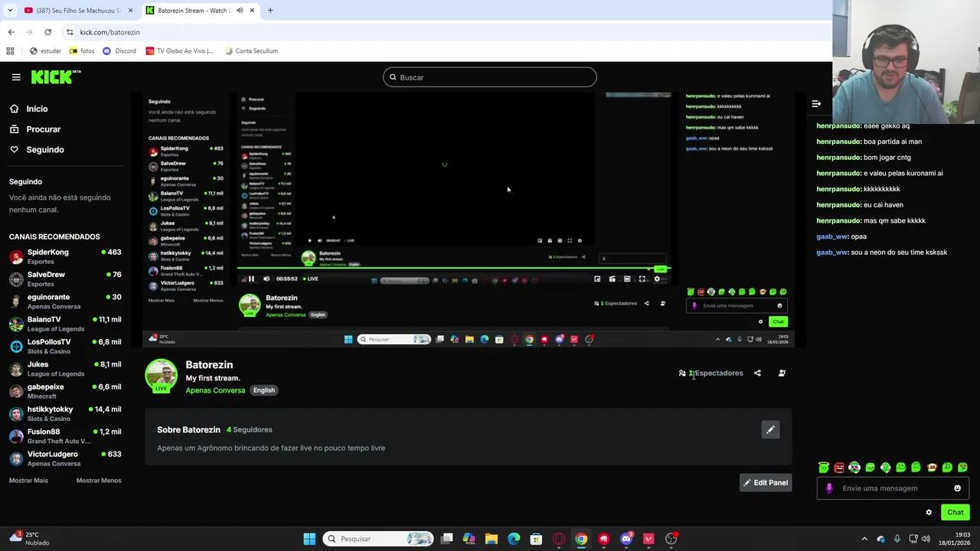Edit the Sobre Batorezin pencil icon
This screenshot has height=551, width=980.
point(770,429)
